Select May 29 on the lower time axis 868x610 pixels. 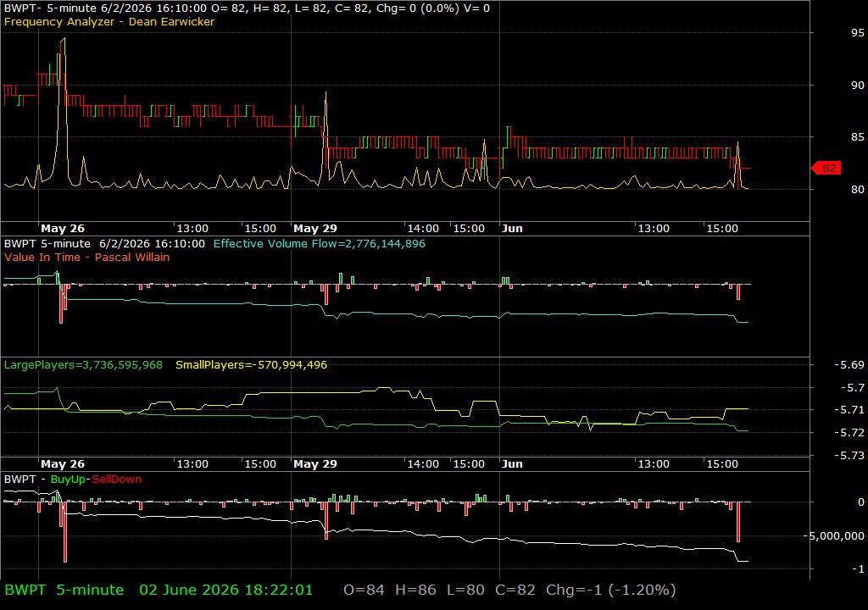pos(315,464)
